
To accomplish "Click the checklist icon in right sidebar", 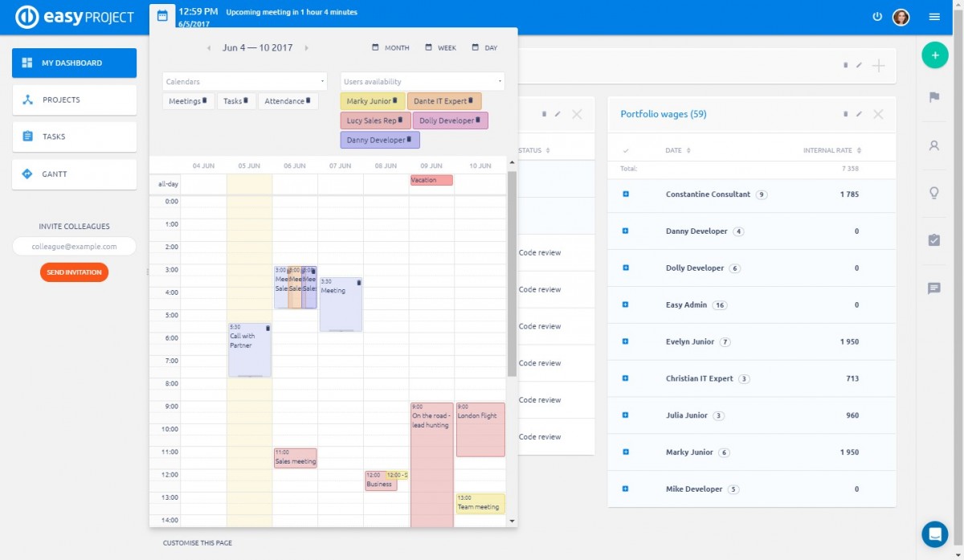I will [x=934, y=240].
